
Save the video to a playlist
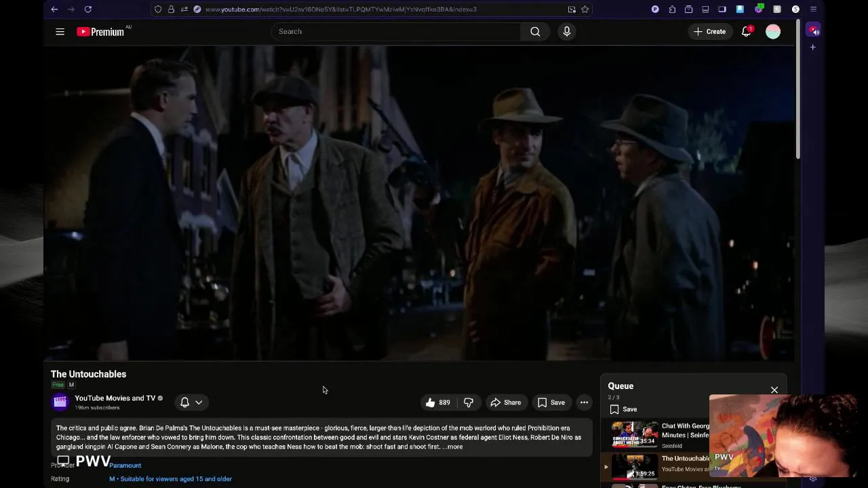click(x=551, y=402)
